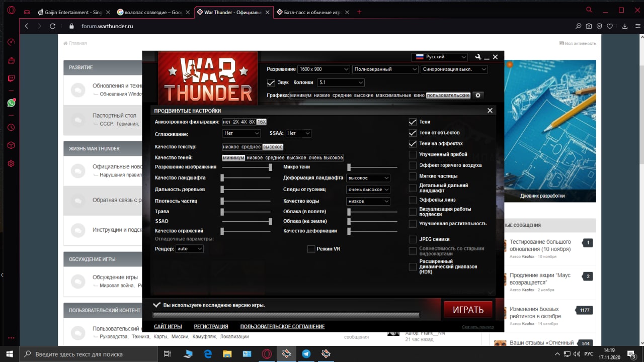644x362 pixels.
Task: Enable Эффект горячего воздуха
Action: 413,165
